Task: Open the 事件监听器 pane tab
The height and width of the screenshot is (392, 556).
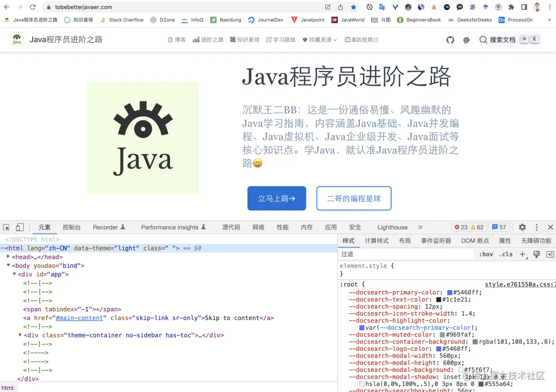Action: pyautogui.click(x=436, y=241)
